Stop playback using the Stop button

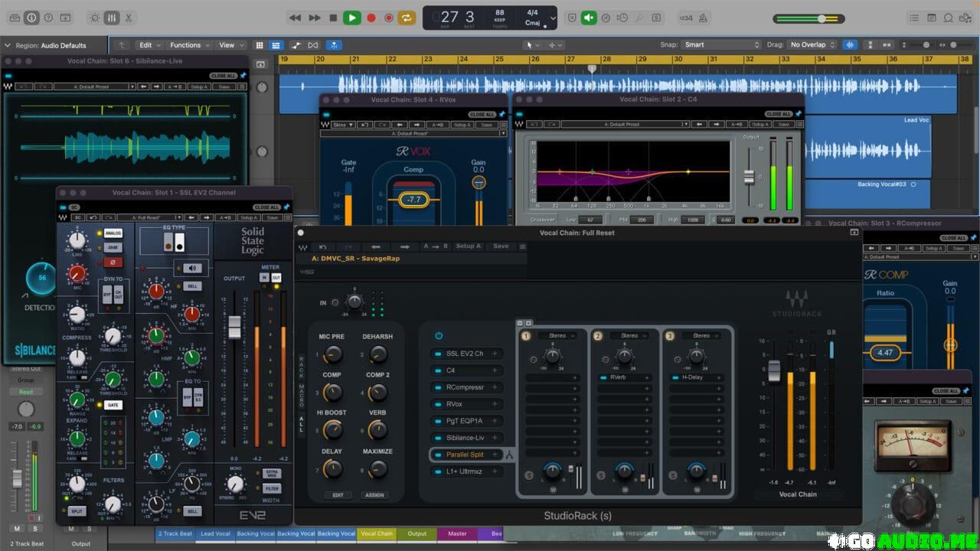[x=333, y=18]
